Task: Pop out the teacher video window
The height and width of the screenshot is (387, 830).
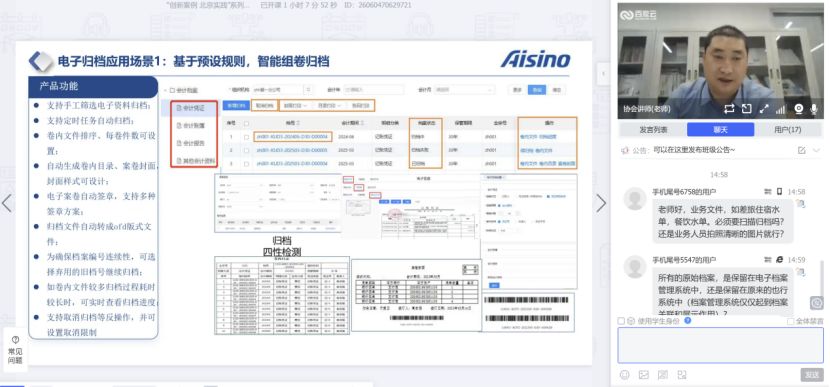Action: [x=746, y=109]
